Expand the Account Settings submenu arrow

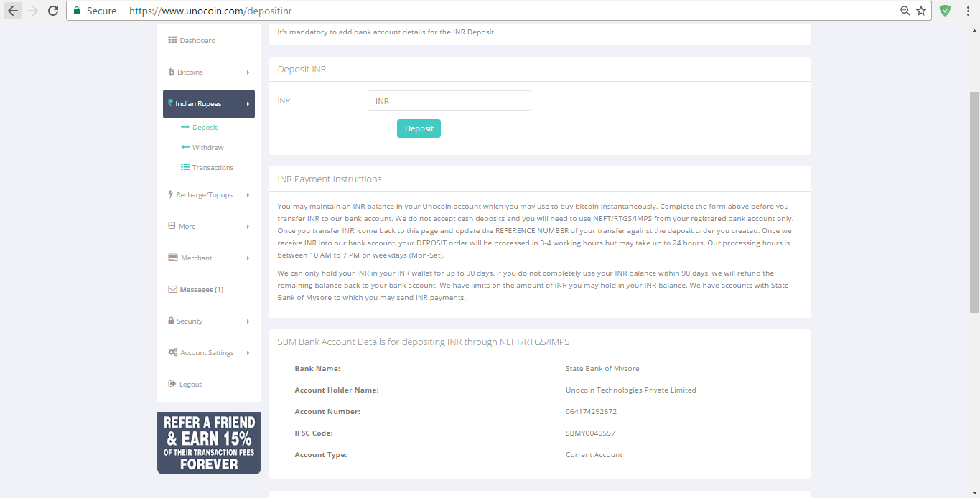coord(248,353)
